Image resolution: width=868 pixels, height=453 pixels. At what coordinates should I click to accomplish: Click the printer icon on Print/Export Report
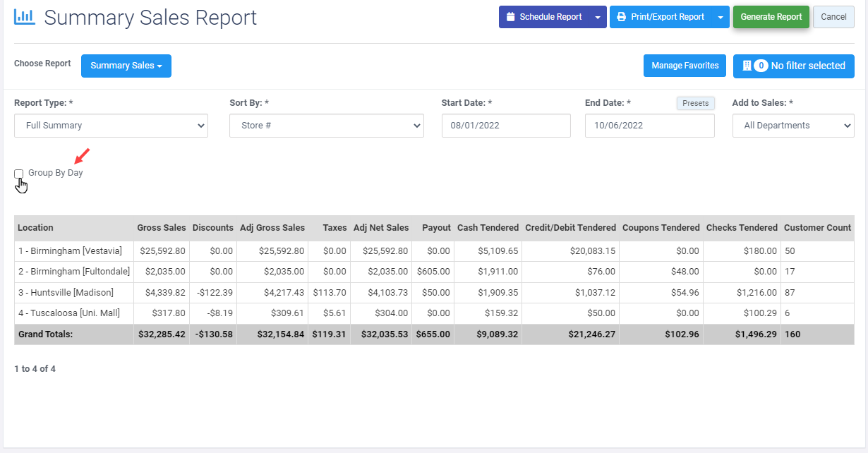[622, 17]
